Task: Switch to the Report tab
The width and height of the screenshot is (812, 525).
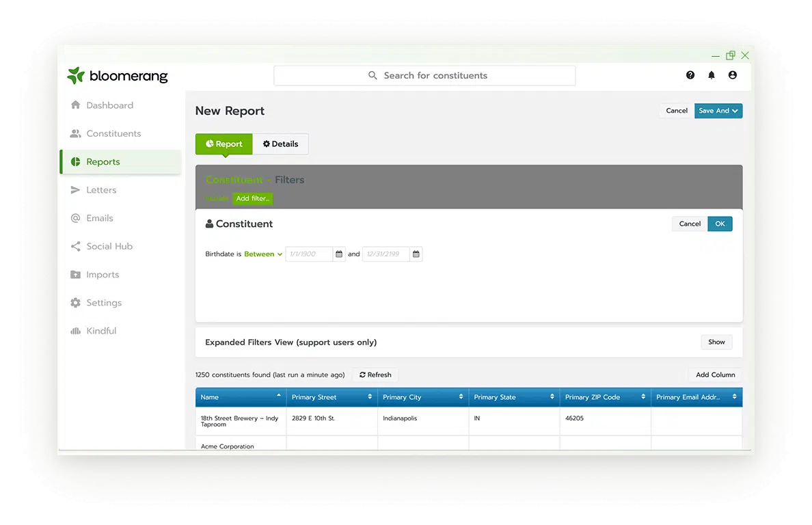Action: click(224, 144)
